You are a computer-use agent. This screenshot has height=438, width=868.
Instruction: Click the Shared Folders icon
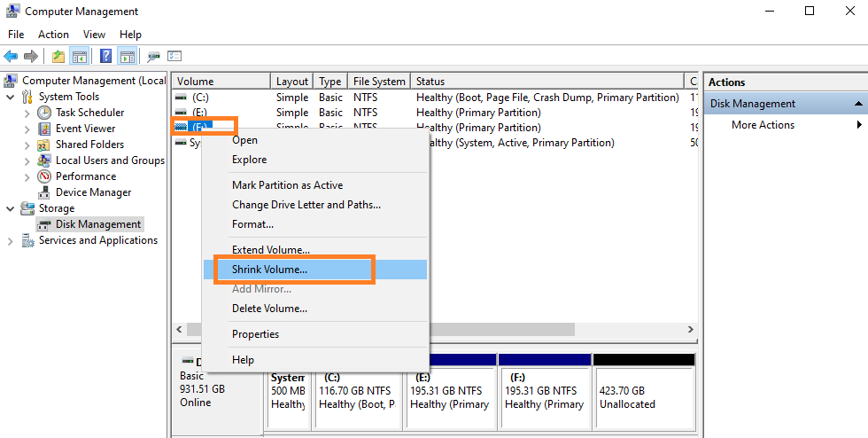44,145
